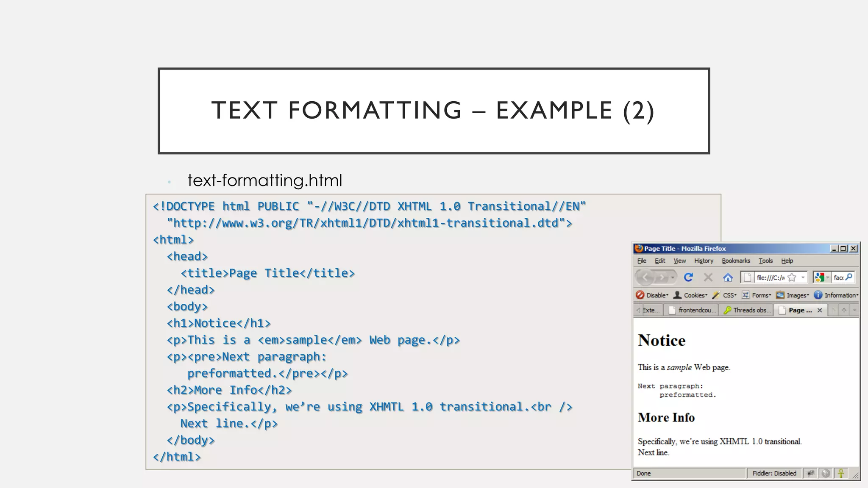Open the Cookies dropdown on developer toolbar
Screen dimensions: 868x488
tap(690, 295)
